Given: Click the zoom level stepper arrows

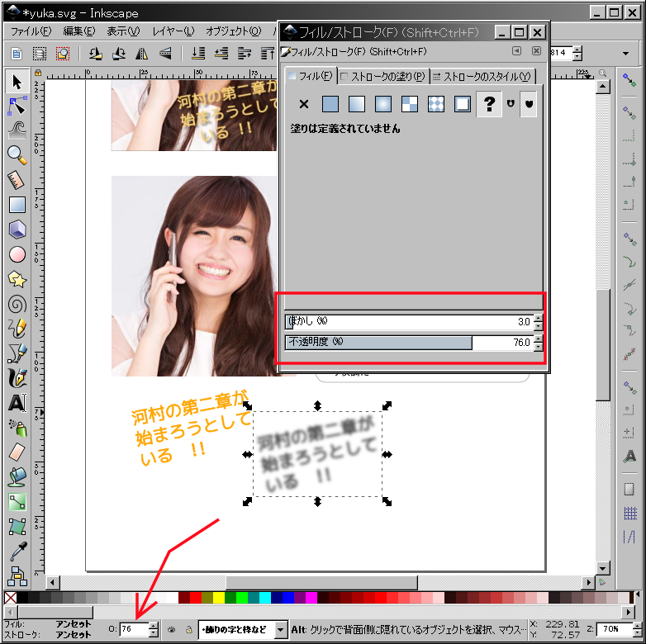Looking at the screenshot, I should pyautogui.click(x=637, y=629).
